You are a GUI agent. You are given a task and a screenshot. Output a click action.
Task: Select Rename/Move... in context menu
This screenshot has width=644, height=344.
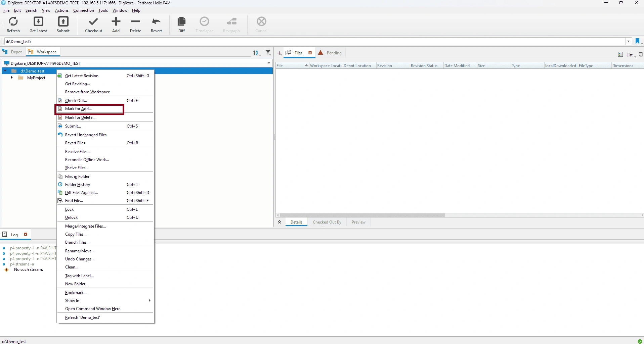[105, 251]
